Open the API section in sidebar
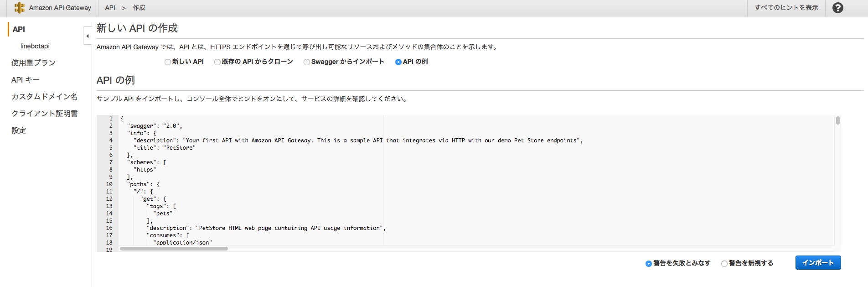The image size is (868, 287). tap(19, 29)
